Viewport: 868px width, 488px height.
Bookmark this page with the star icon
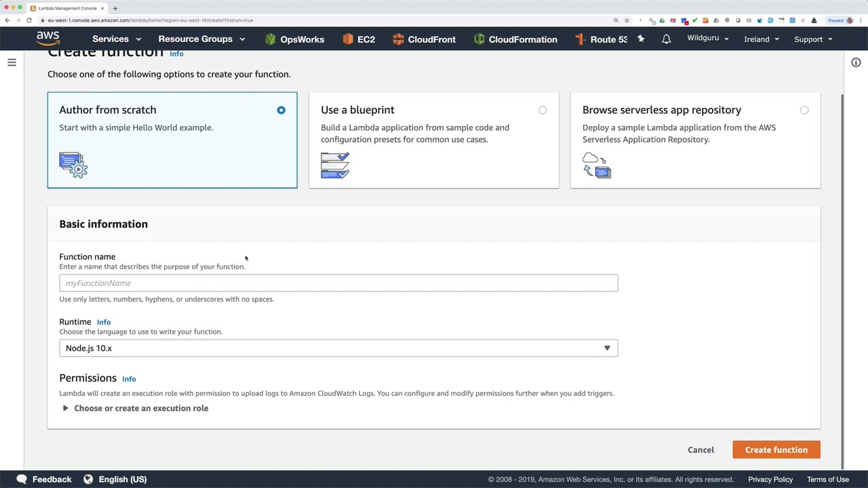coord(627,20)
